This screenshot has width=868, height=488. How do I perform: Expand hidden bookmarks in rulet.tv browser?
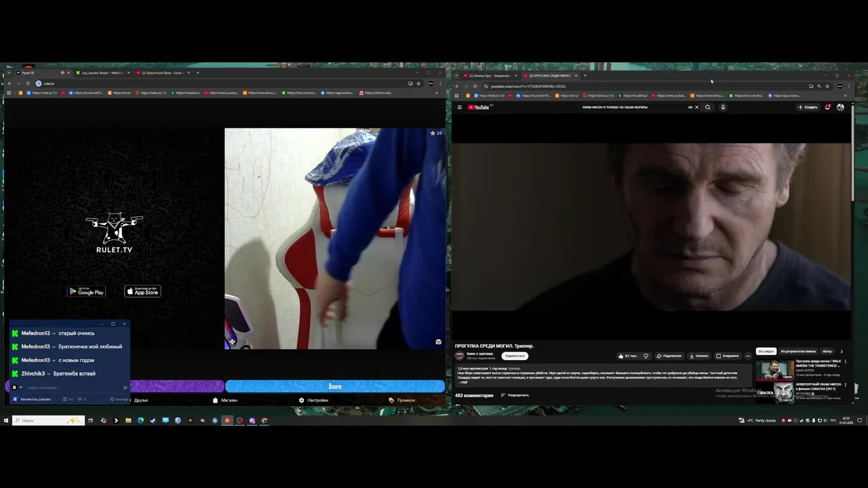(437, 93)
